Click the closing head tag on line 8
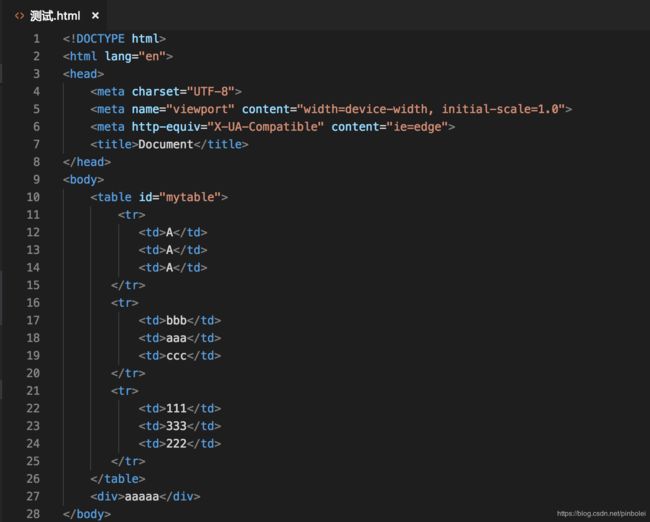This screenshot has height=522, width=650. pos(87,162)
